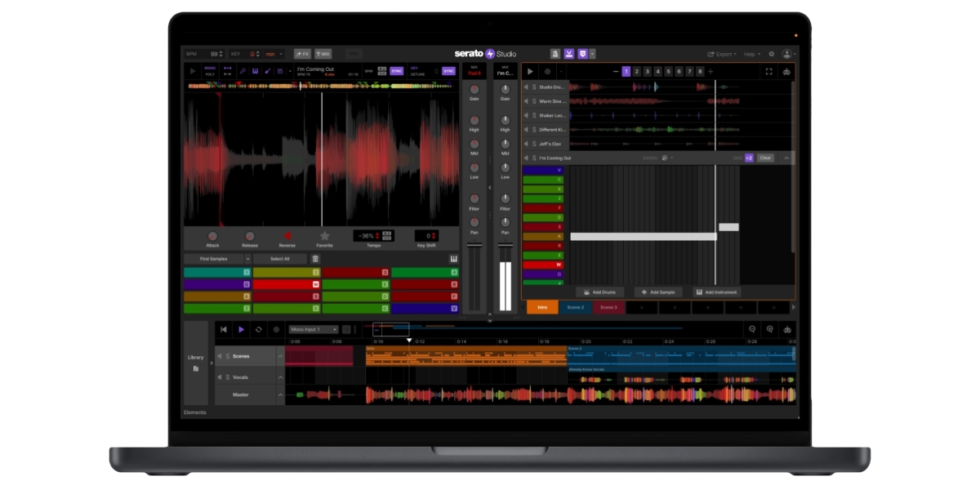Play the sample deck preview
Viewport: 980px width, 490px height.
193,71
